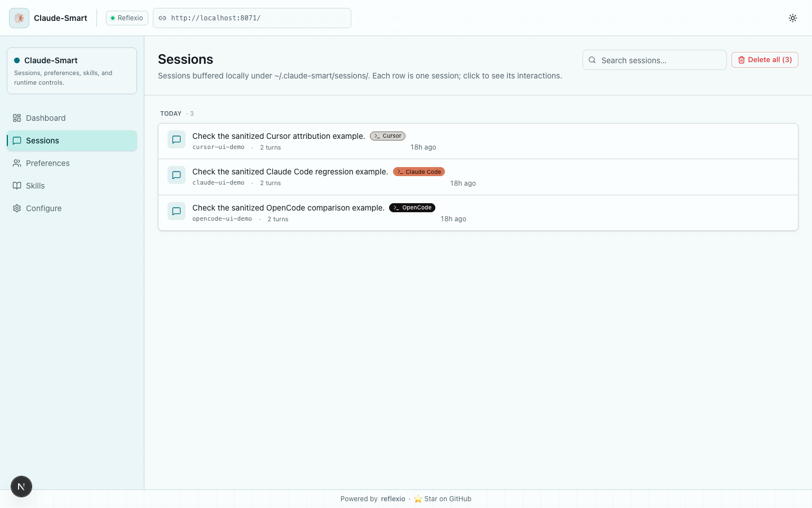
Task: Click the Configure gear icon
Action: coord(17,208)
